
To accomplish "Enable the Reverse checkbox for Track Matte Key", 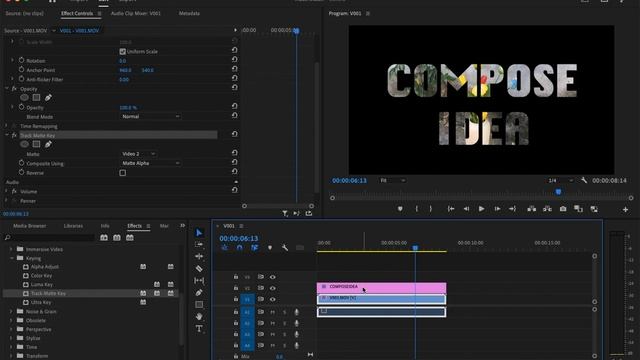I will tap(122, 173).
